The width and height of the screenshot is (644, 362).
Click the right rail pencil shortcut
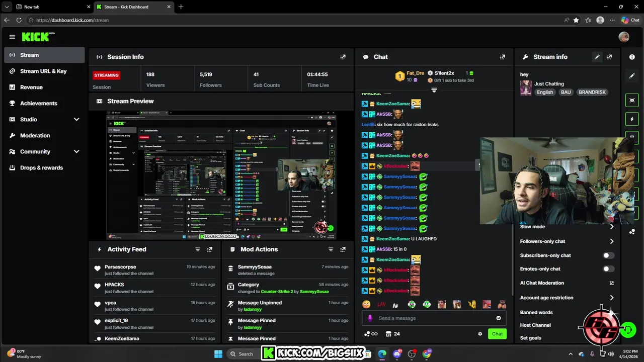click(x=632, y=76)
